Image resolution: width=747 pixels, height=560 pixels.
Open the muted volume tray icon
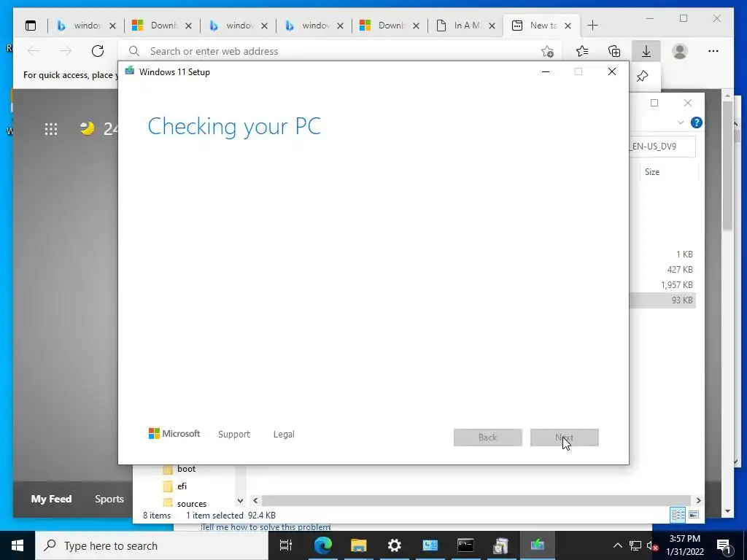coord(651,545)
